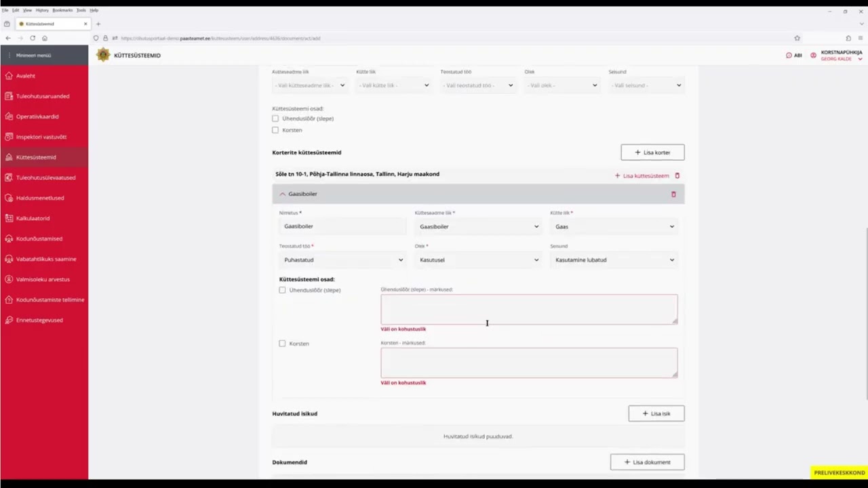Open Vali teostatud töö dropdown
Screen dimensions: 868x488
point(478,85)
